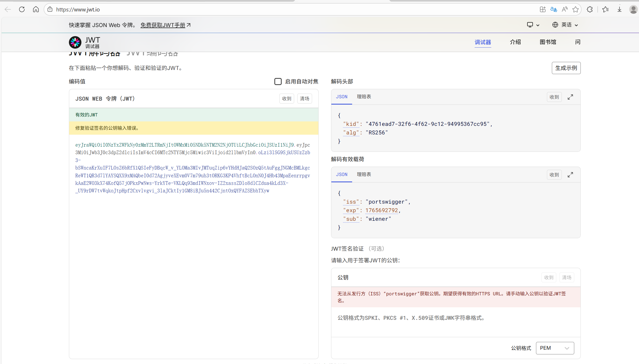Click the JWT debugger logo icon
This screenshot has width=639, height=364.
pos(75,42)
